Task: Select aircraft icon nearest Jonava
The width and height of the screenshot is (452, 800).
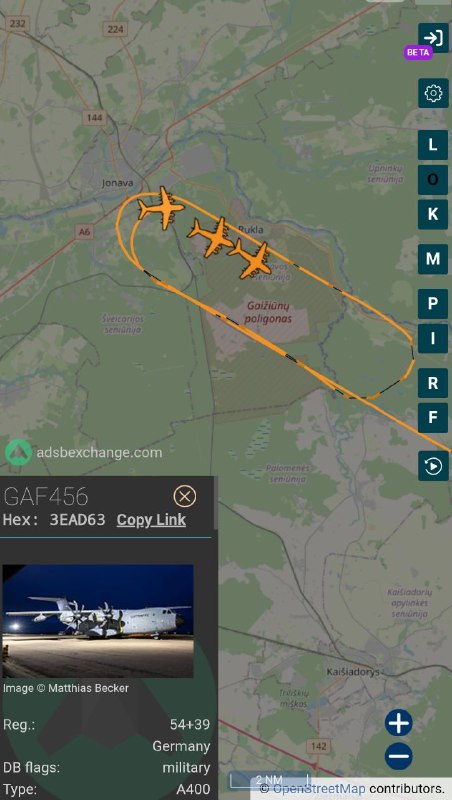Action: 162,208
